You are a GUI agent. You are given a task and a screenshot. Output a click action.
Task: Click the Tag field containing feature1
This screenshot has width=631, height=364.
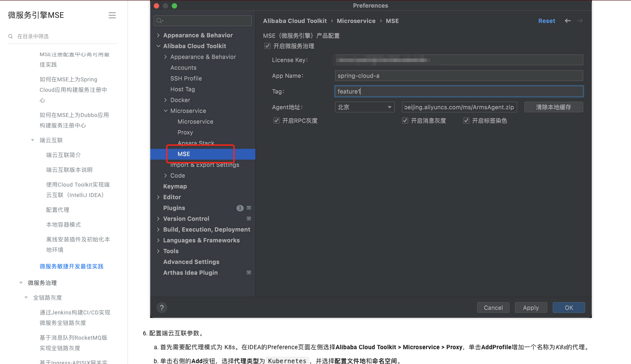pos(459,91)
